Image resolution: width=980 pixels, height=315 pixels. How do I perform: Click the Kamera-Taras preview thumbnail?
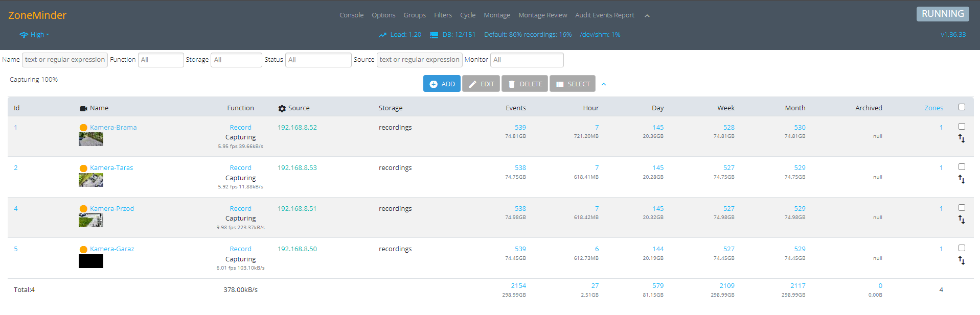point(91,180)
